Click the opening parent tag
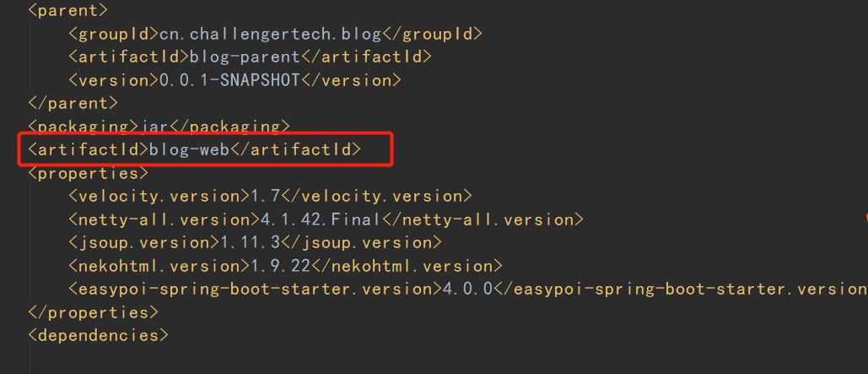Screen dimensions: 868x374 point(67,10)
